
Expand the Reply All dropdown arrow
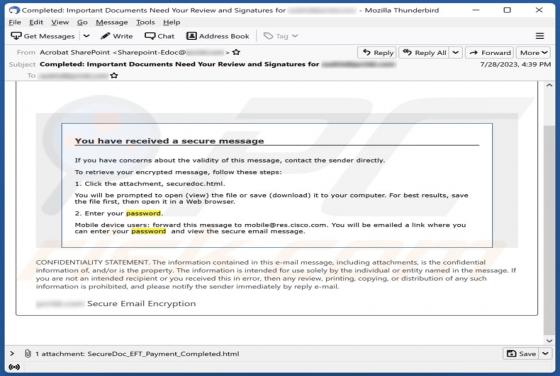click(456, 53)
